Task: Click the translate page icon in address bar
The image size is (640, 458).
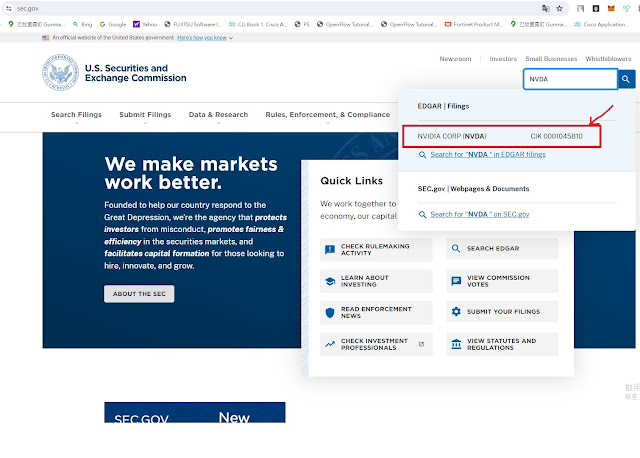Action: pyautogui.click(x=546, y=8)
